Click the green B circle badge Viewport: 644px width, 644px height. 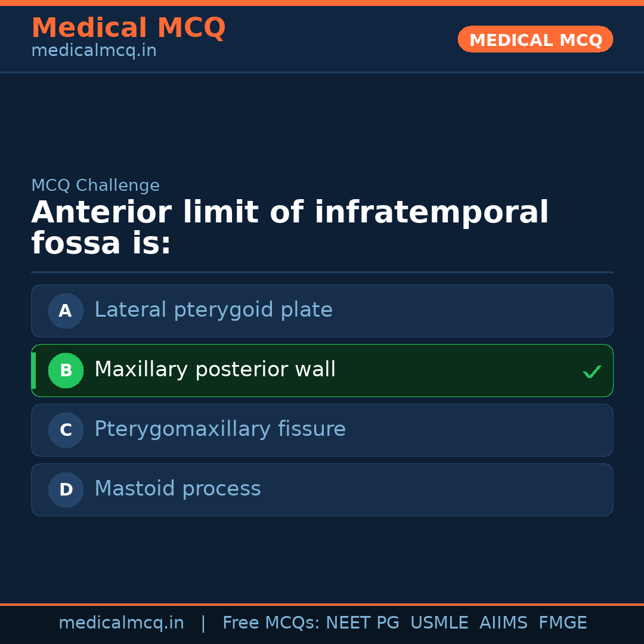(66, 370)
